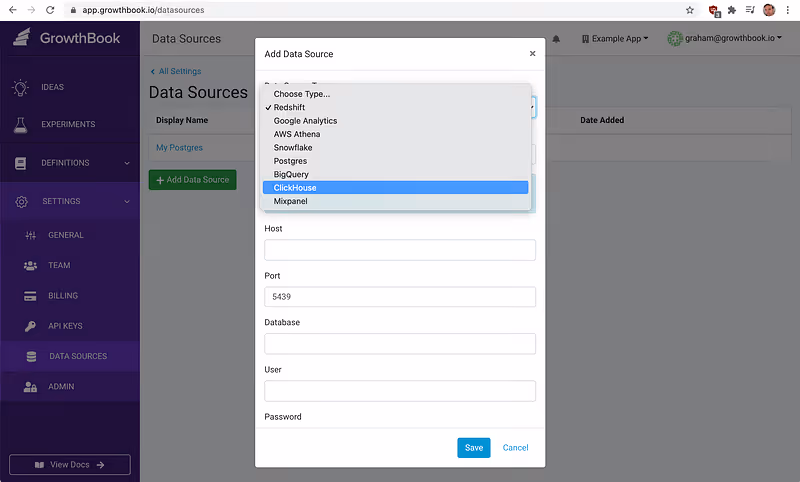
Task: Select Google Analytics from the type list
Action: [x=395, y=121]
